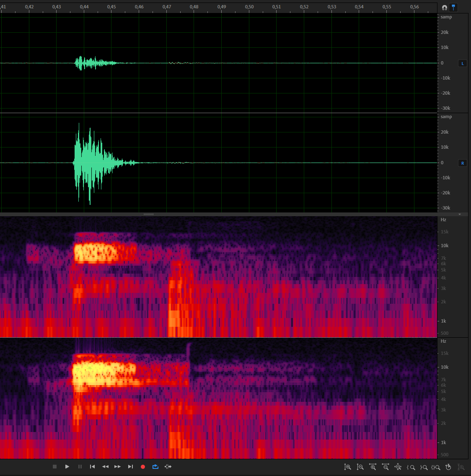Image resolution: width=471 pixels, height=476 pixels.
Task: Click Zoom In Time icon
Action: (373, 467)
